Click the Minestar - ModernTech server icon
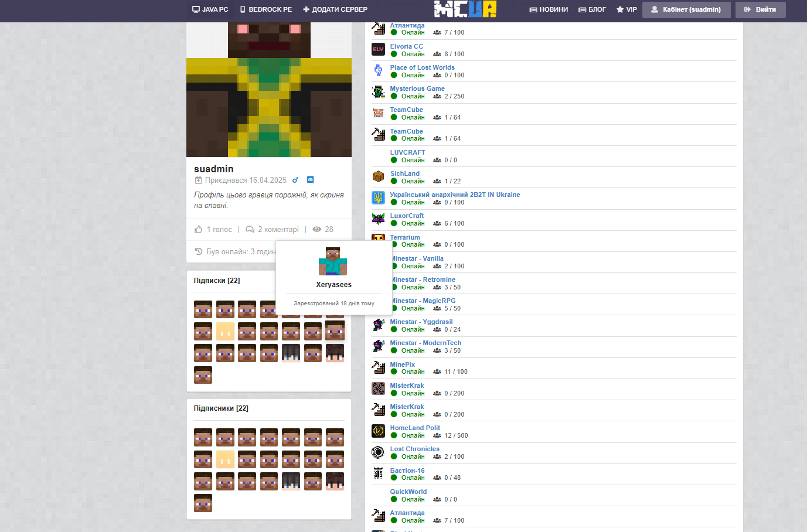 tap(378, 346)
